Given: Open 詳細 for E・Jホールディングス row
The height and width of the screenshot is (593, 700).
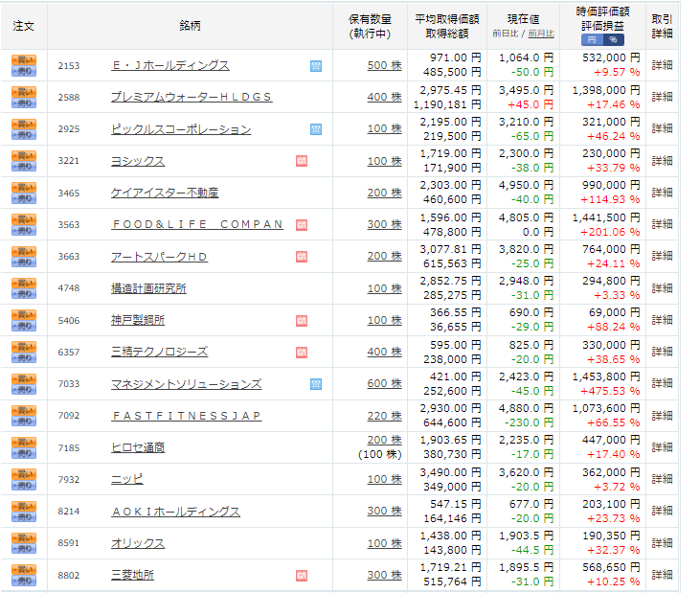Looking at the screenshot, I should [662, 65].
